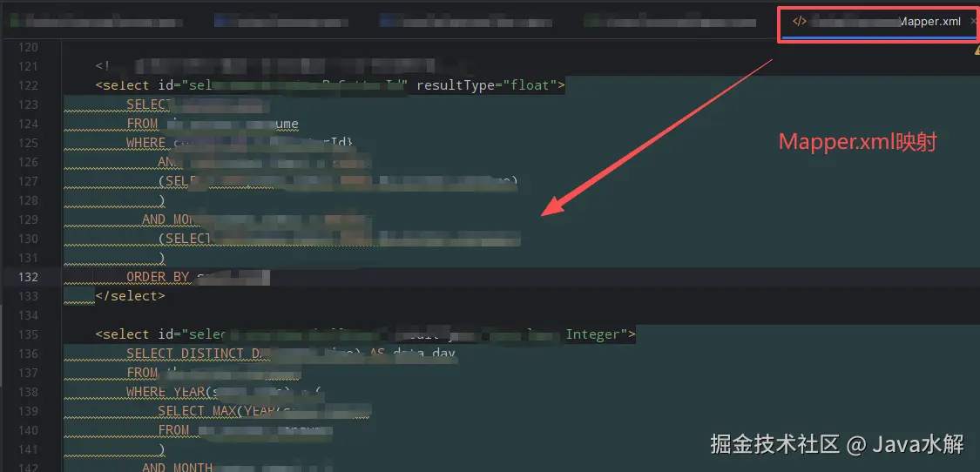This screenshot has width=980, height=472.
Task: Click the FROM keyword on line 140
Action: [173, 430]
